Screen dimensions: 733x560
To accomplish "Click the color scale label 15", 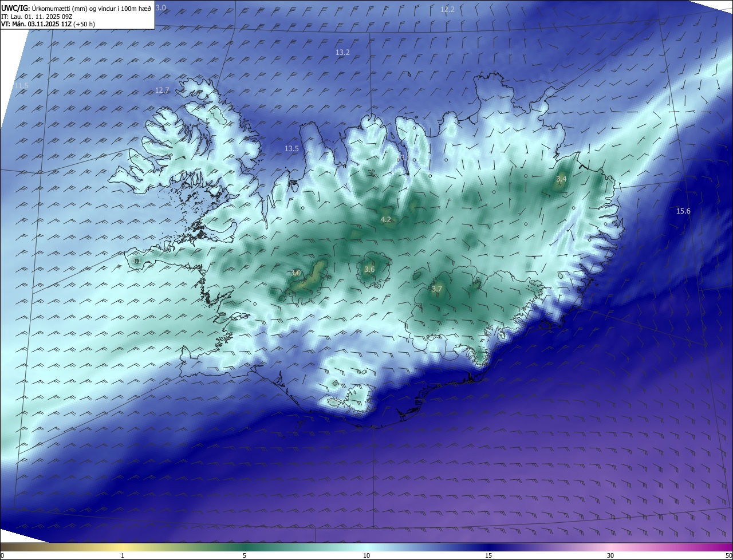I will click(488, 555).
